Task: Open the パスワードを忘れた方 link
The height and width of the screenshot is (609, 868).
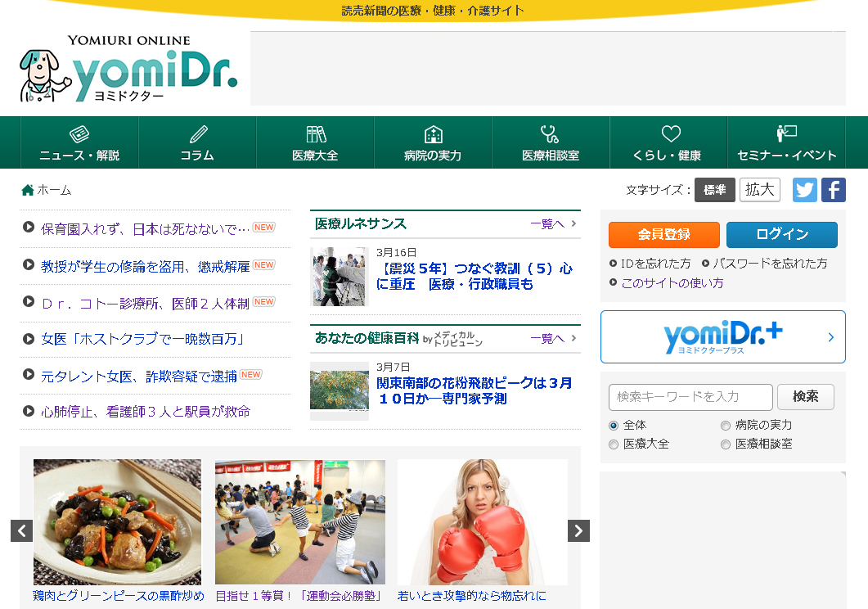Action: point(770,264)
